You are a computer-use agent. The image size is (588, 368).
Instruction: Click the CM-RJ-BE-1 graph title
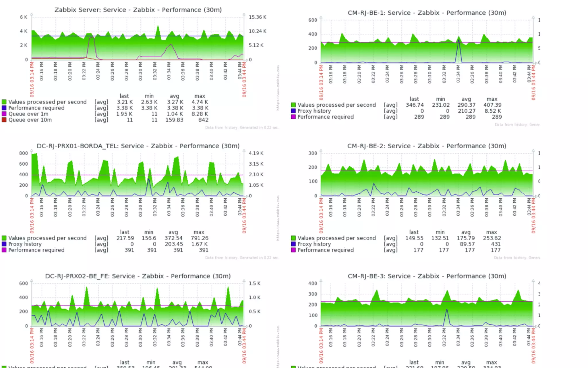pyautogui.click(x=427, y=13)
